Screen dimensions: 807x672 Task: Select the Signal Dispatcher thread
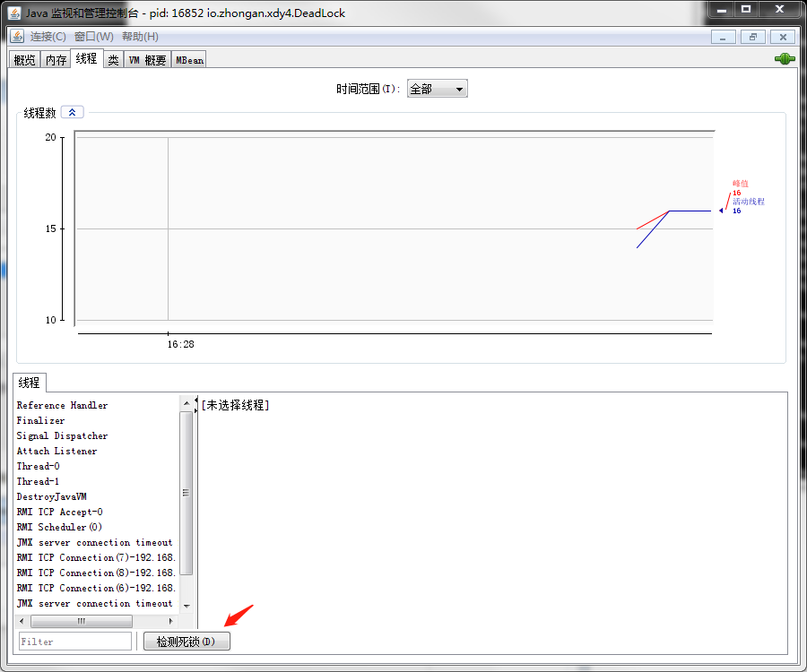click(x=62, y=435)
